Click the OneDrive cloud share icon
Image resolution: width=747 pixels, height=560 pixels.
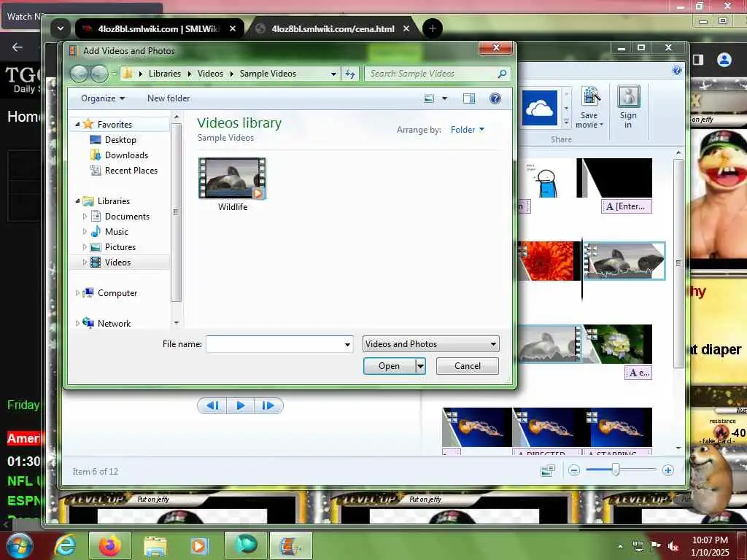coord(539,108)
